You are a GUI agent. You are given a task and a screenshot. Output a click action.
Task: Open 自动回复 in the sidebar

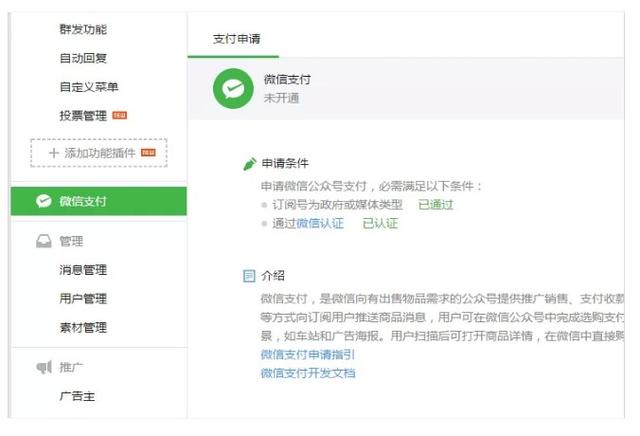point(83,59)
